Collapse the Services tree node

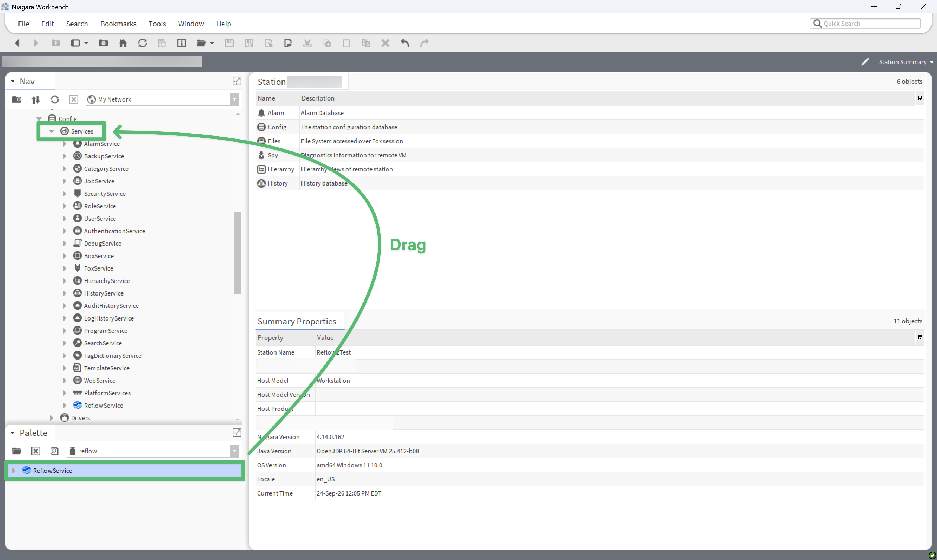click(52, 131)
